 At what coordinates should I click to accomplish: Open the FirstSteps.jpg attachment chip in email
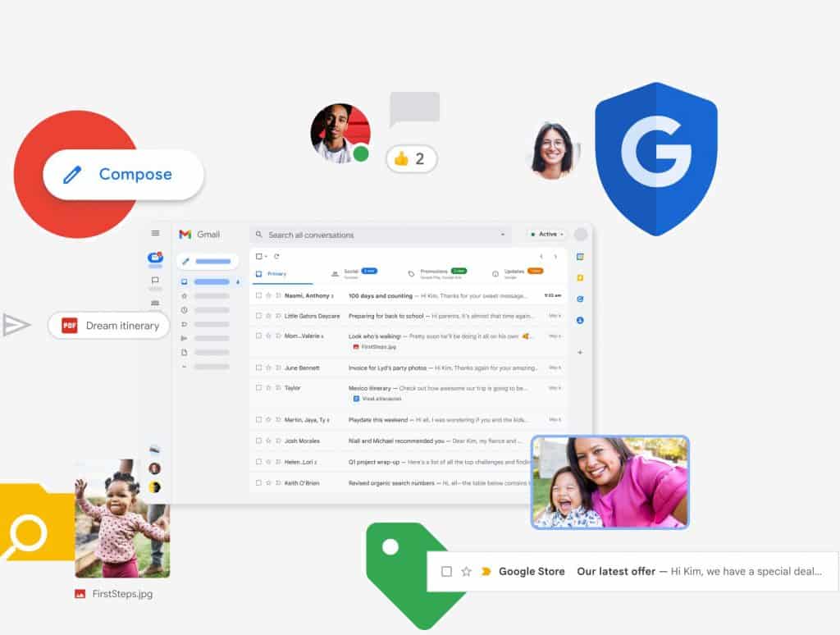point(374,347)
